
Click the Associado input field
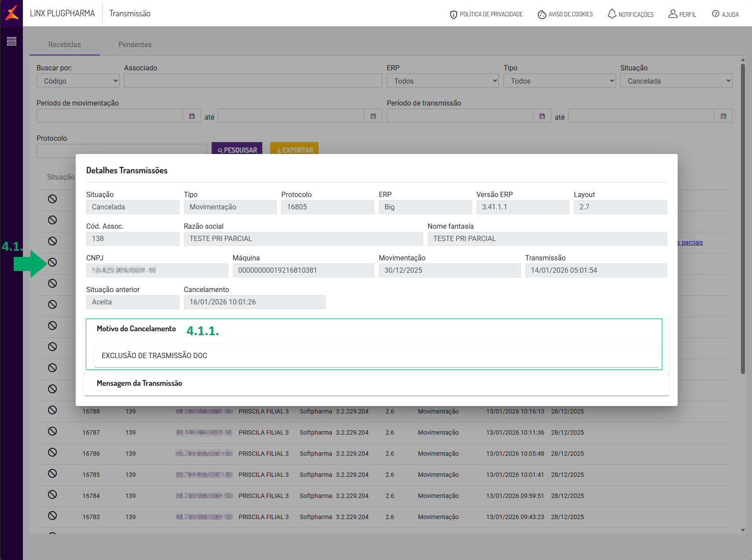[x=253, y=81]
